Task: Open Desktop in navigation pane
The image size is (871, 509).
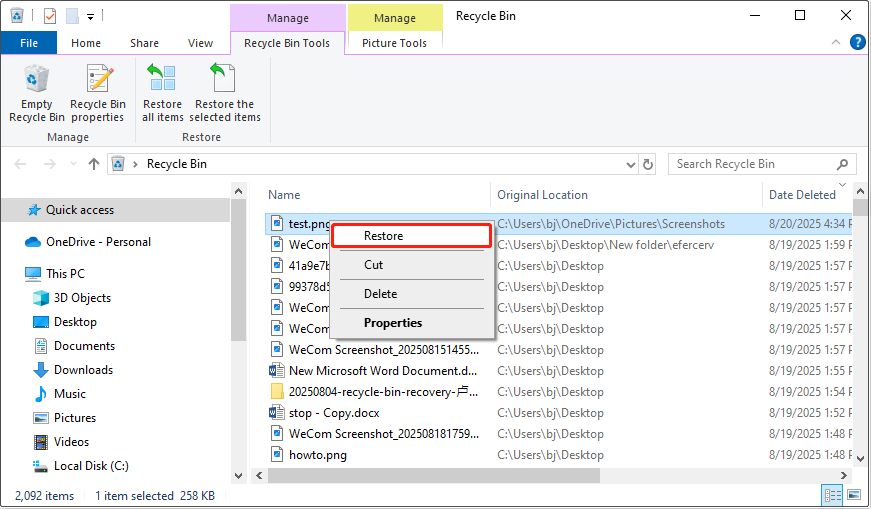Action: click(x=75, y=322)
